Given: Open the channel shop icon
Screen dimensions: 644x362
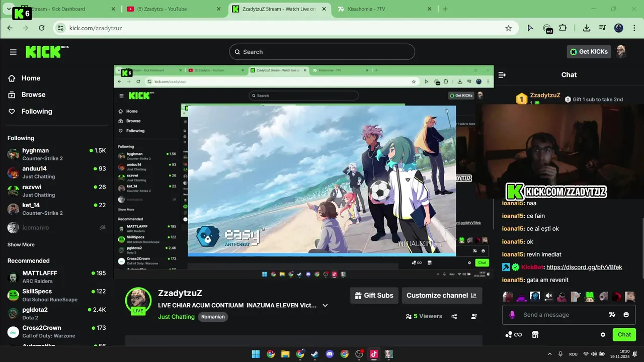Looking at the screenshot, I should coord(535,335).
